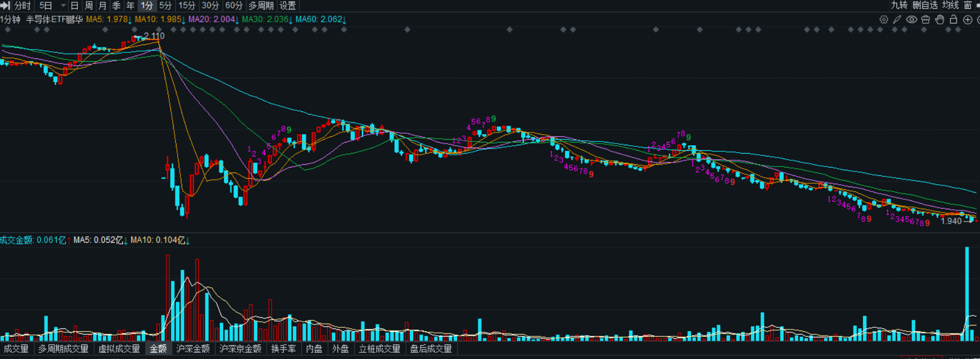Image resolution: width=980 pixels, height=359 pixels.
Task: Switch to 季 quarterly period
Action: (116, 6)
